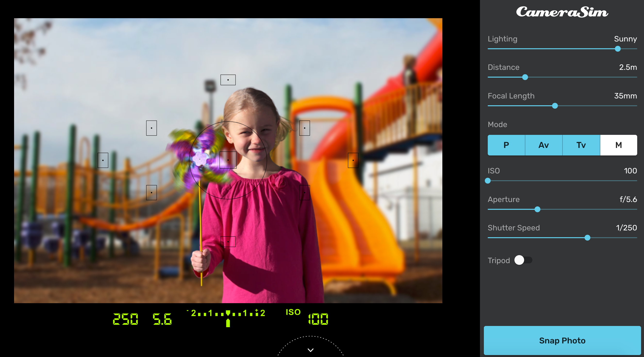Click the CameraSim logo

[x=562, y=12]
